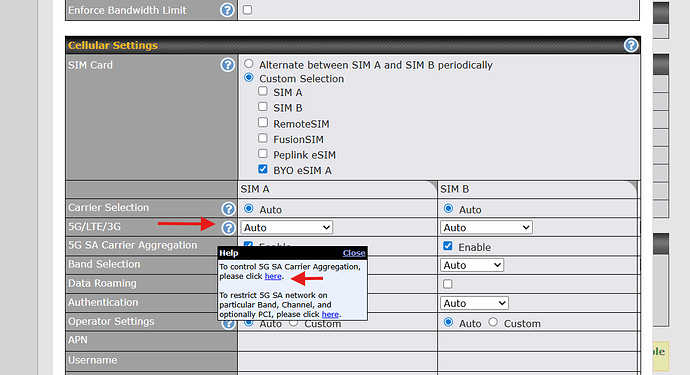Check the SIM B checkbox
The height and width of the screenshot is (375, 690).
click(x=263, y=107)
